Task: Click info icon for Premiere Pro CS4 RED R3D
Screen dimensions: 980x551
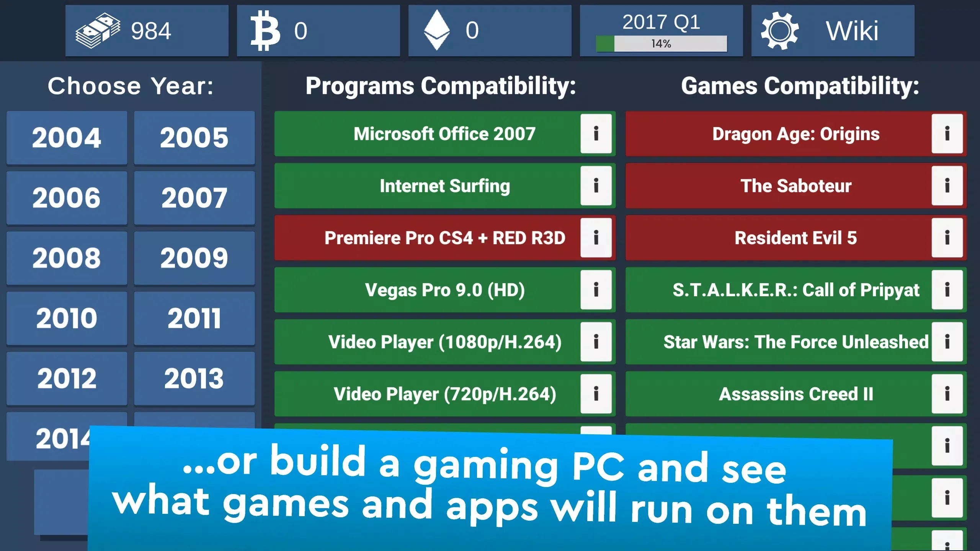Action: pos(595,238)
